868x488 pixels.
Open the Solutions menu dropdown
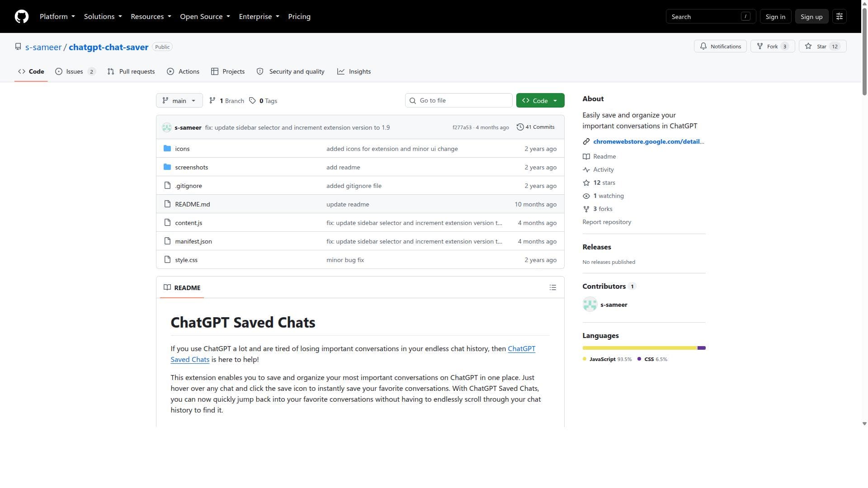tap(103, 17)
